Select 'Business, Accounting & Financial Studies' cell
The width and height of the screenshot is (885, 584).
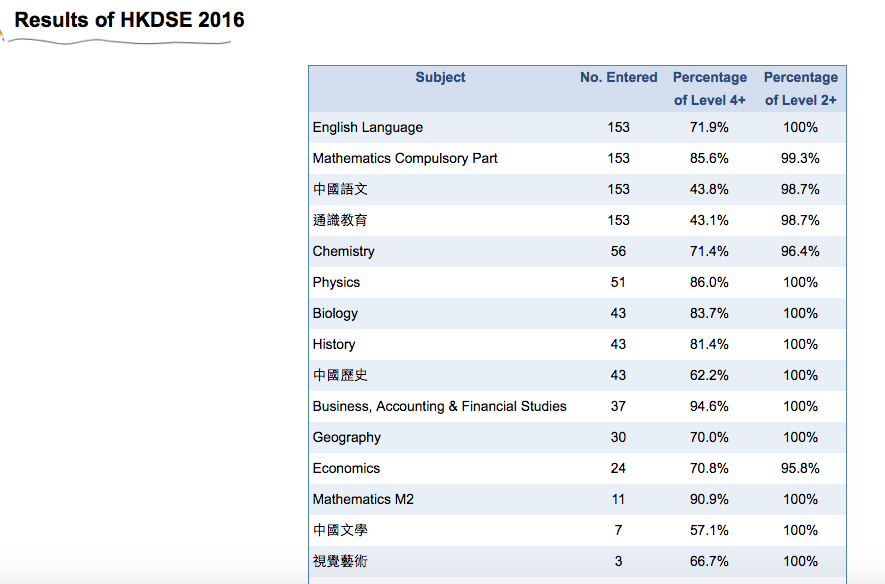tap(439, 406)
